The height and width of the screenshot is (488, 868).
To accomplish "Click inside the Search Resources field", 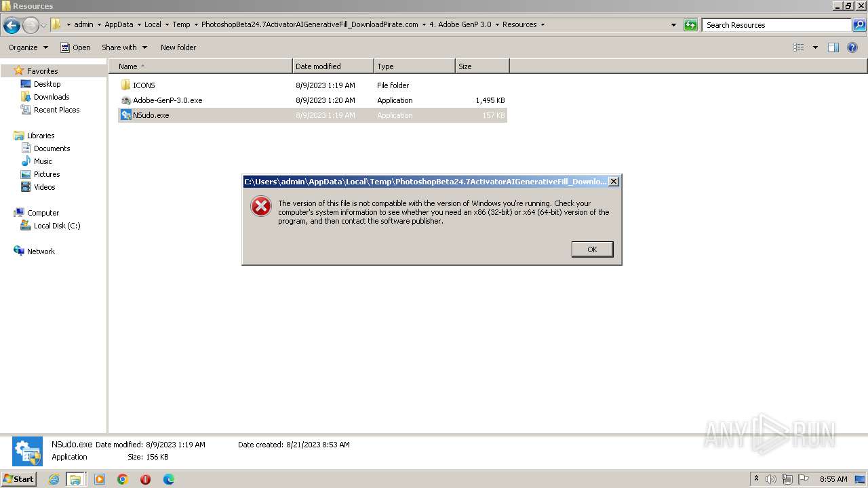I will click(x=777, y=25).
